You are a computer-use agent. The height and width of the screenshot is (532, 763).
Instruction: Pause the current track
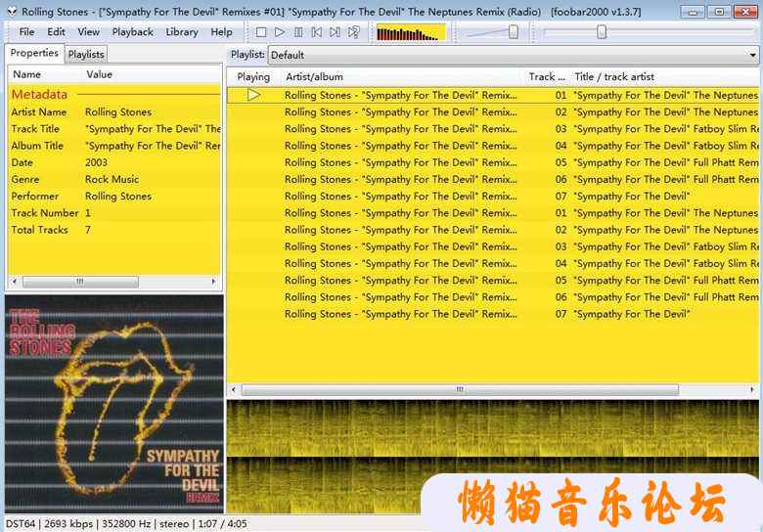pyautogui.click(x=297, y=32)
